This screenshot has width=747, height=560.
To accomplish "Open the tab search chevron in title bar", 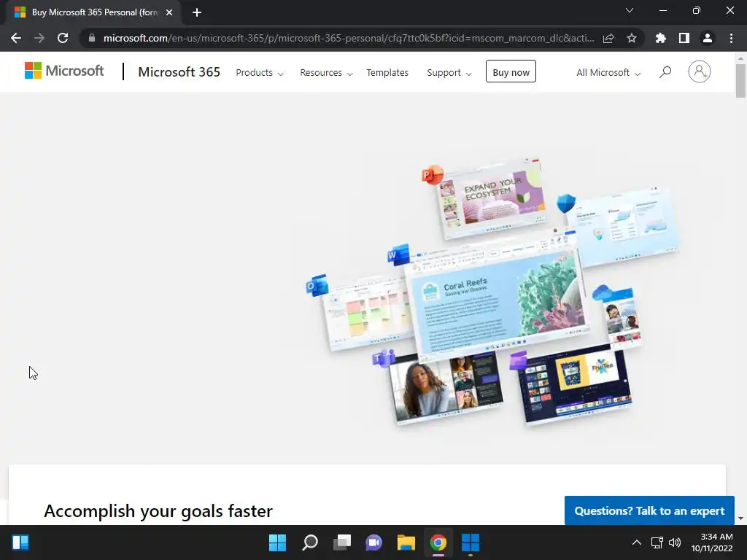I will click(x=630, y=10).
